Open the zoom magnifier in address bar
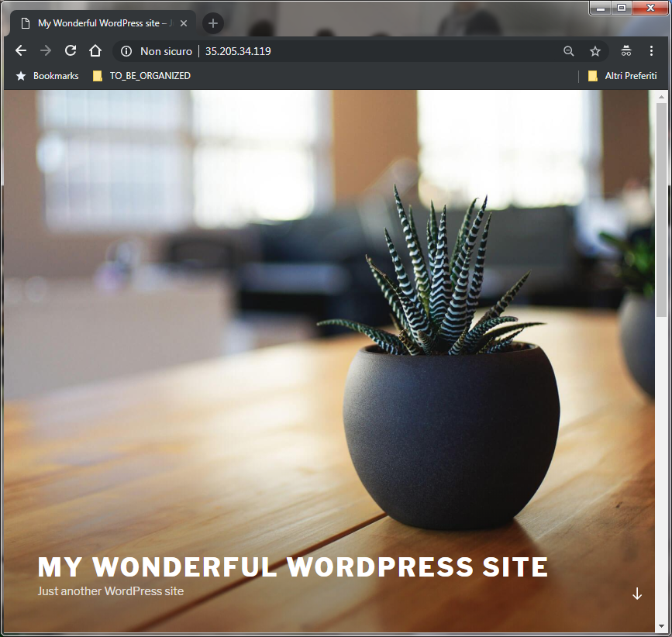Screen dimensions: 672x637 [568, 51]
